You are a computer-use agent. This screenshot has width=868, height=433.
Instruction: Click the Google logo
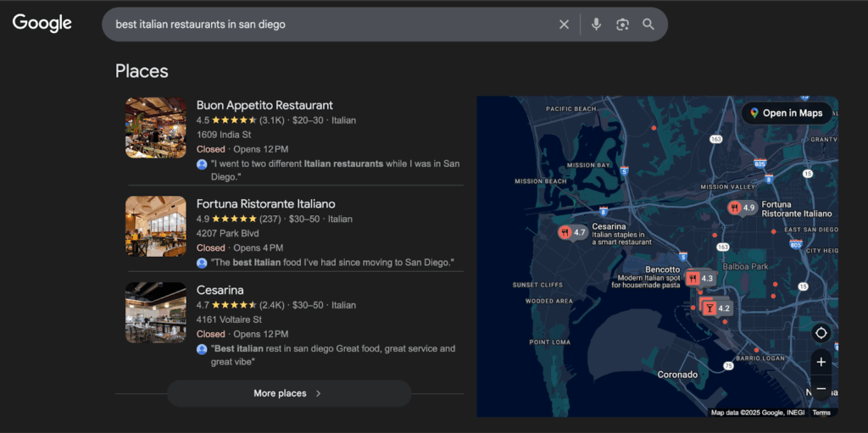[x=42, y=24]
